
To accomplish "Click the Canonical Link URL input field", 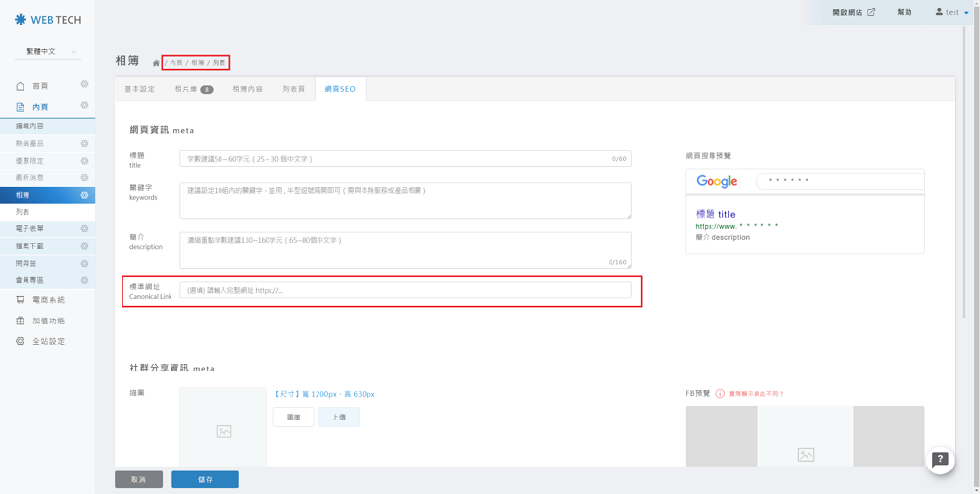I will point(406,290).
